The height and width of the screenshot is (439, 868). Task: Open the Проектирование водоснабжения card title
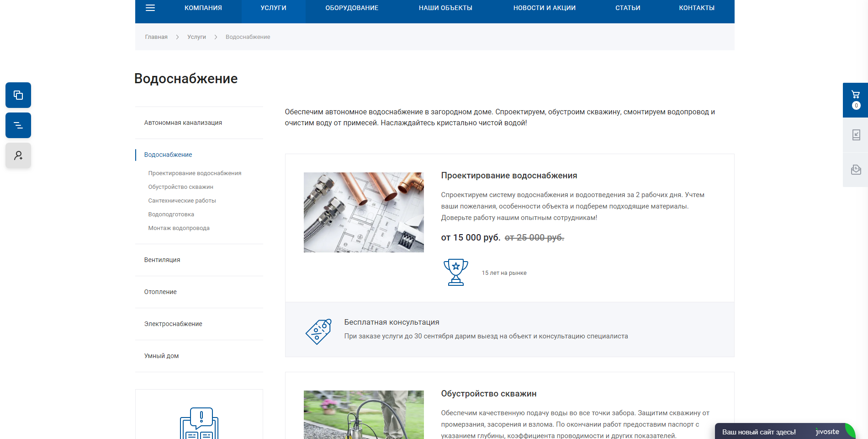[x=509, y=176]
